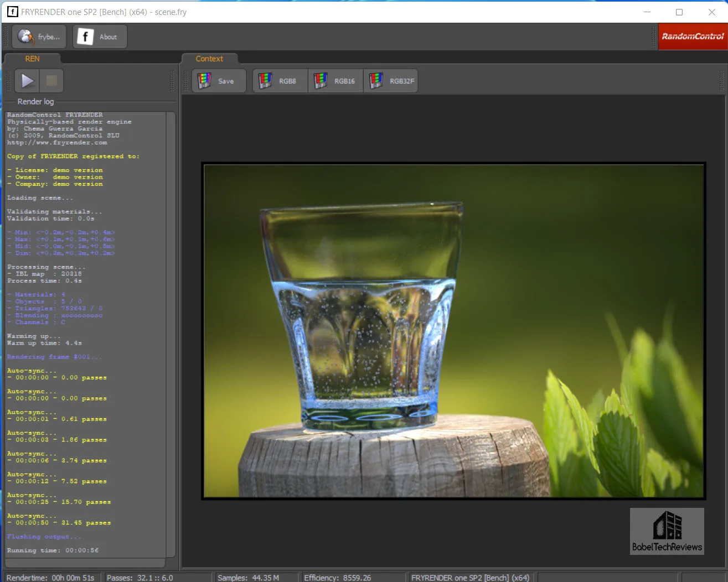Click the render log horizontal scrollbar
728x582 pixels.
point(85,563)
